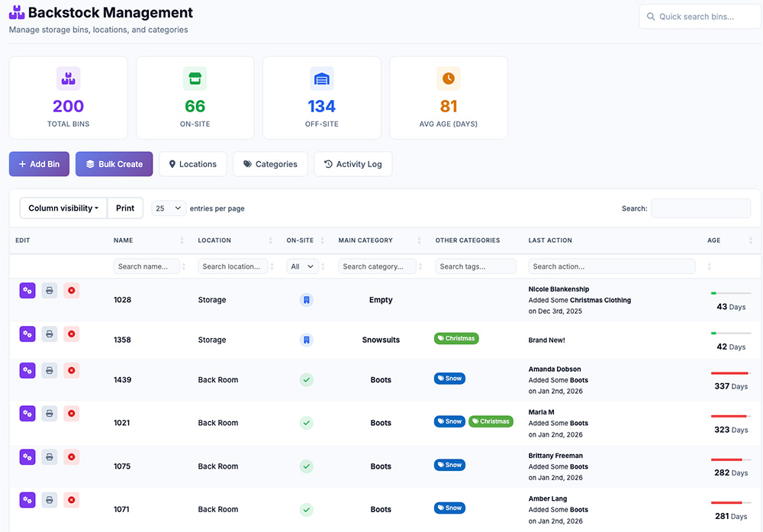The height and width of the screenshot is (532, 763).
Task: Open the Column visibility dropdown
Action: click(x=63, y=208)
